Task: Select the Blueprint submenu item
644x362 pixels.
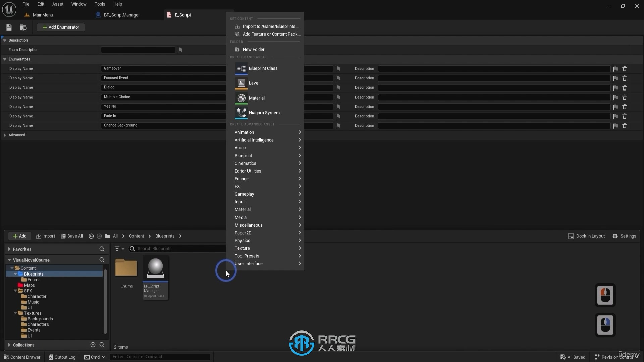Action: coord(243,155)
